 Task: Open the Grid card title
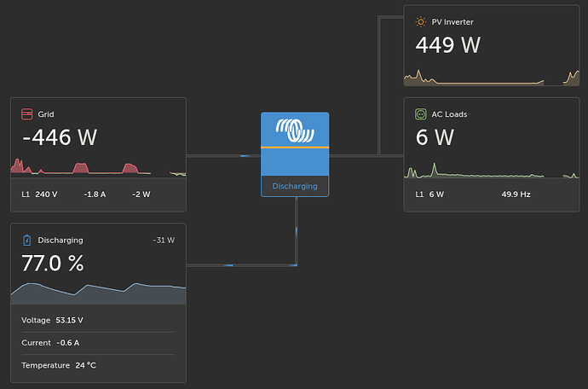click(46, 114)
